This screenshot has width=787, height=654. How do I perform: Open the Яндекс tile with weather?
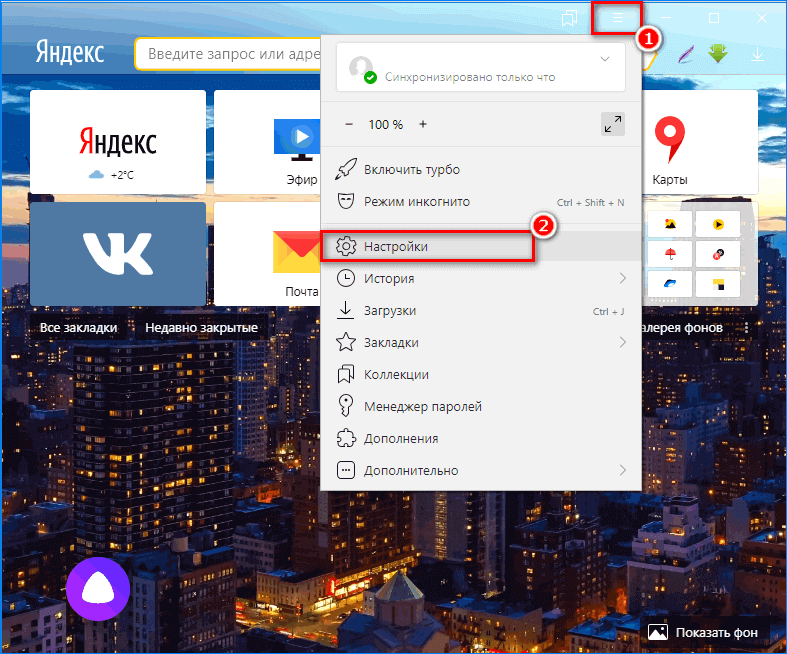tap(118, 142)
